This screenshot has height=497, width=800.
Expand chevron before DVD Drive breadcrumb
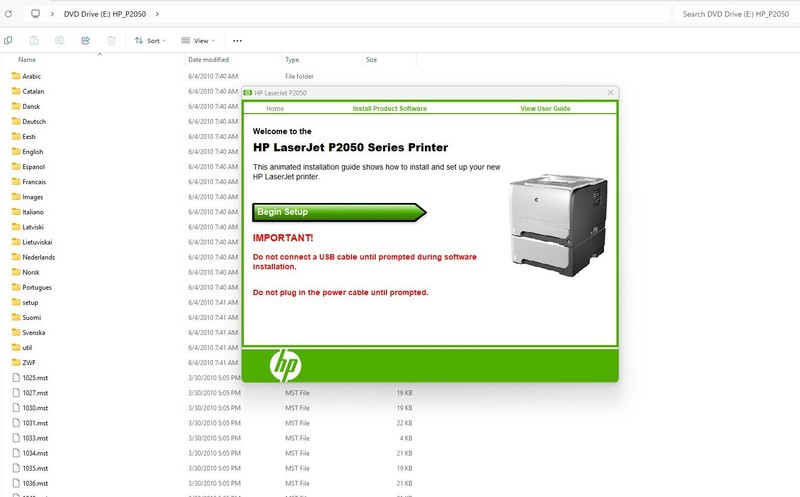point(52,14)
